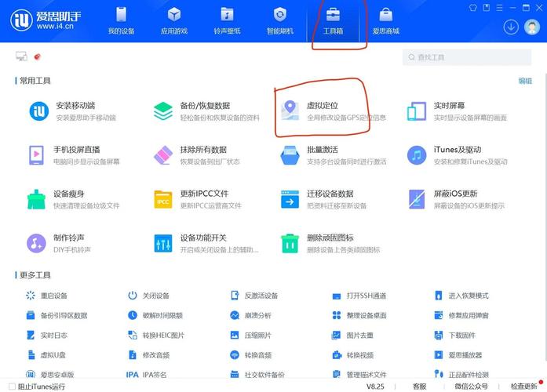Screen dimensions: 547x392
Task: Switch to 智能刷机 tab
Action: tap(280, 21)
